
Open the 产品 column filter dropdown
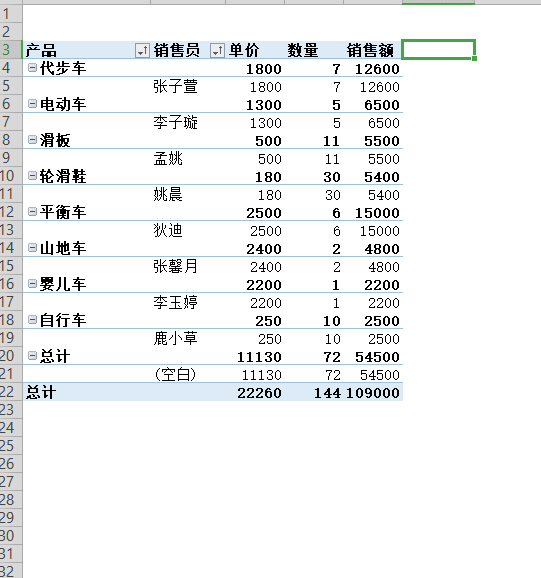tap(142, 51)
